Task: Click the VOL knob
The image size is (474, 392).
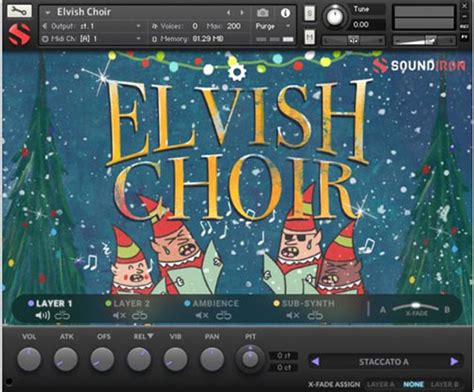Action: 29,359
